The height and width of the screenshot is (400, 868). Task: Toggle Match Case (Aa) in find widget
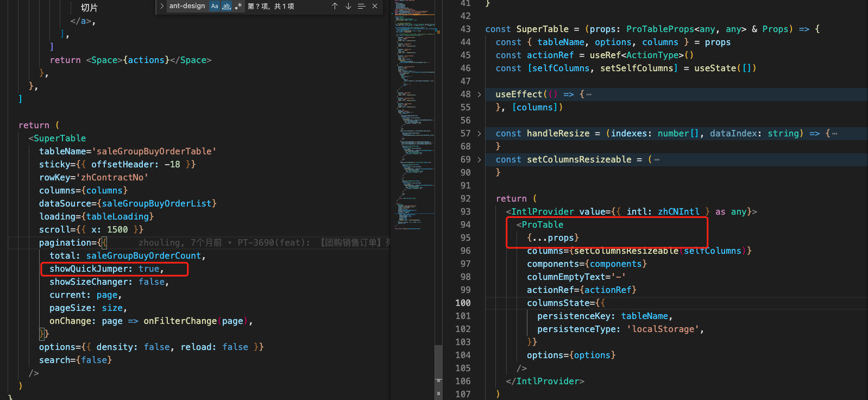(x=215, y=6)
